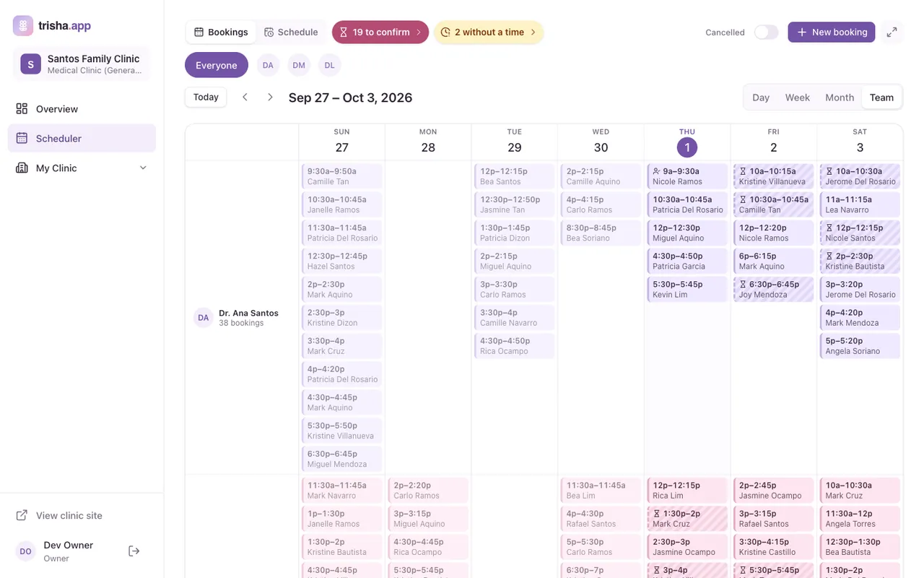This screenshot has height=578, width=924.
Task: Click the logout icon beside Dev Owner
Action: (134, 551)
